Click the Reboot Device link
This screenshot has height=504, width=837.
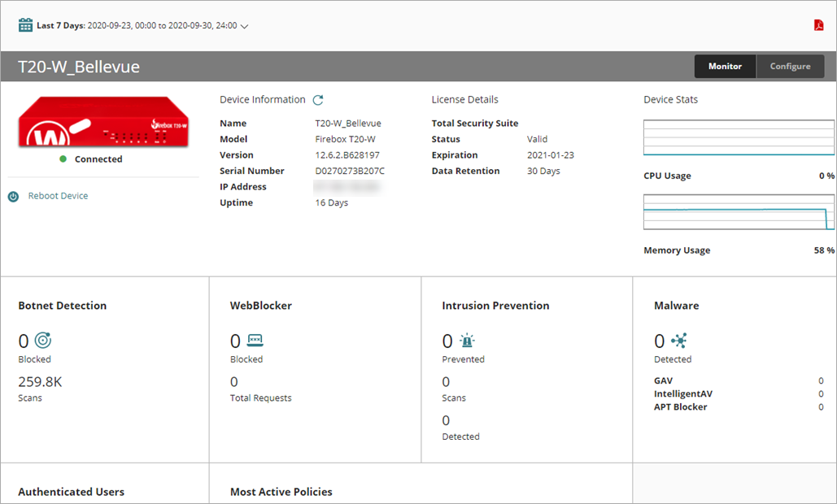[x=57, y=195]
